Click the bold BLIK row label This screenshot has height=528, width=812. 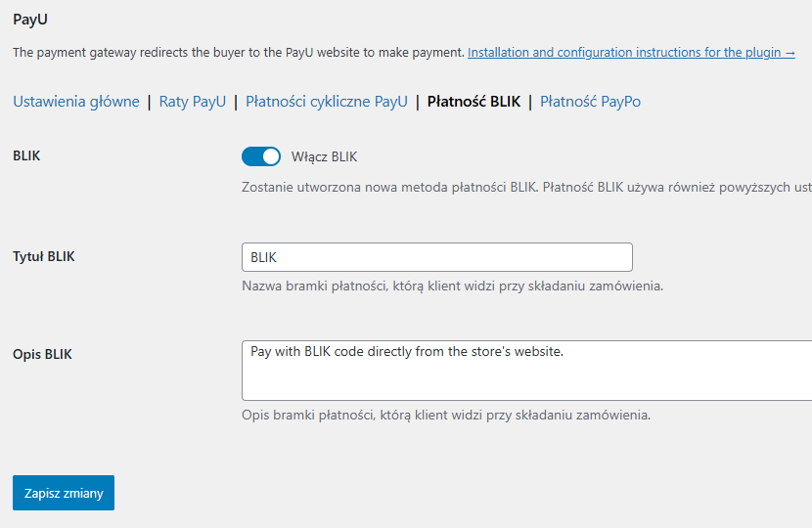(26, 156)
